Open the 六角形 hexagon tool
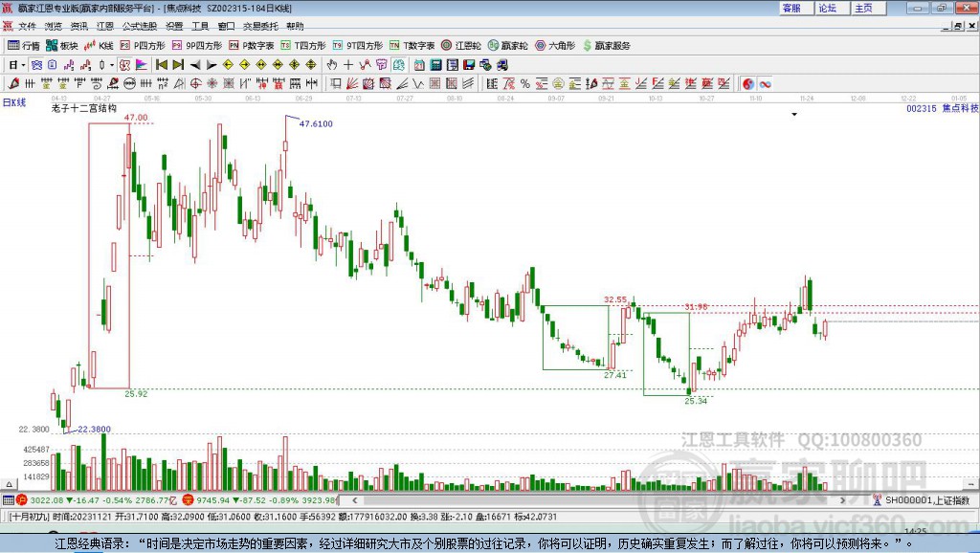This screenshot has height=553, width=980. (x=555, y=46)
